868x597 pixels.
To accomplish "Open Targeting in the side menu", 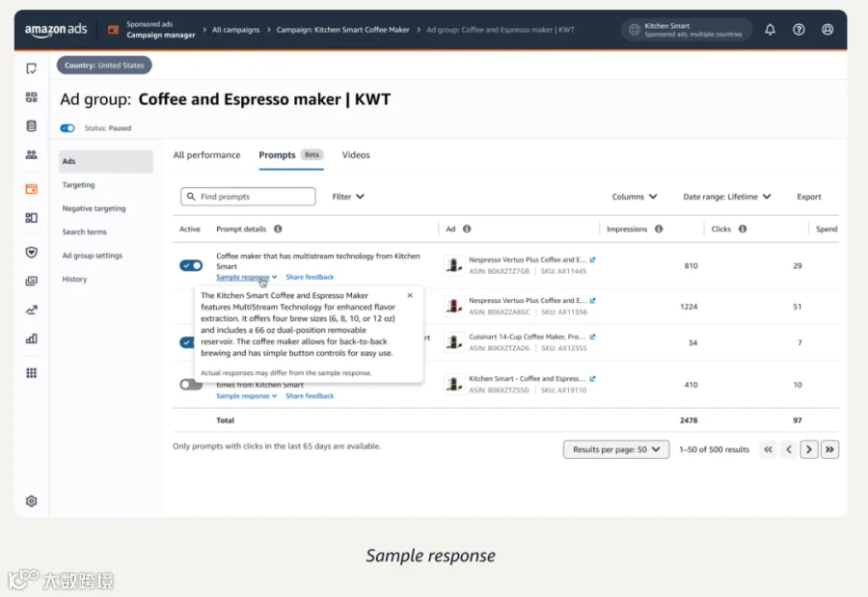I will click(79, 185).
